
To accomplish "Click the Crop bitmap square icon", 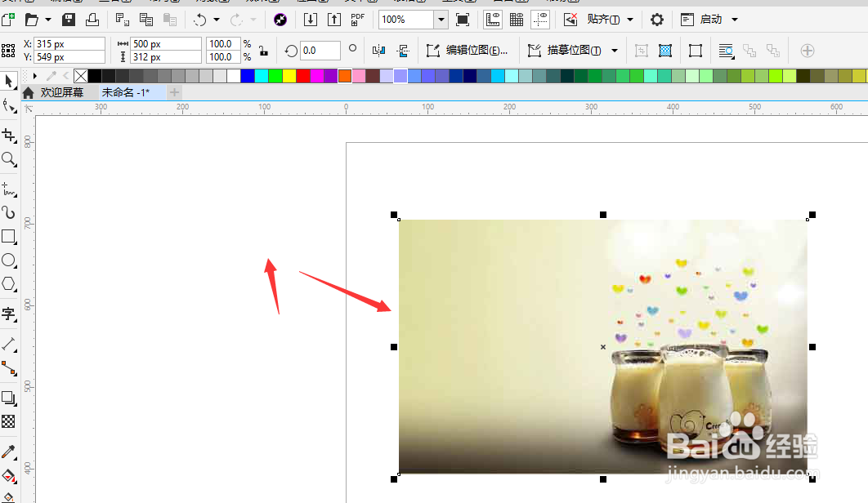I will [696, 51].
